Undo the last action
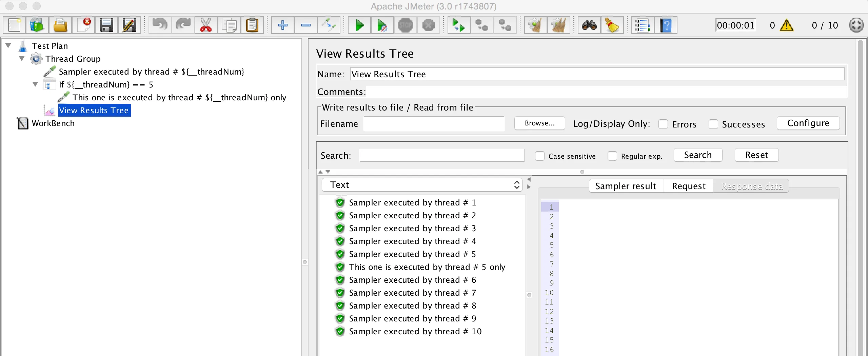The width and height of the screenshot is (868, 356). [160, 25]
